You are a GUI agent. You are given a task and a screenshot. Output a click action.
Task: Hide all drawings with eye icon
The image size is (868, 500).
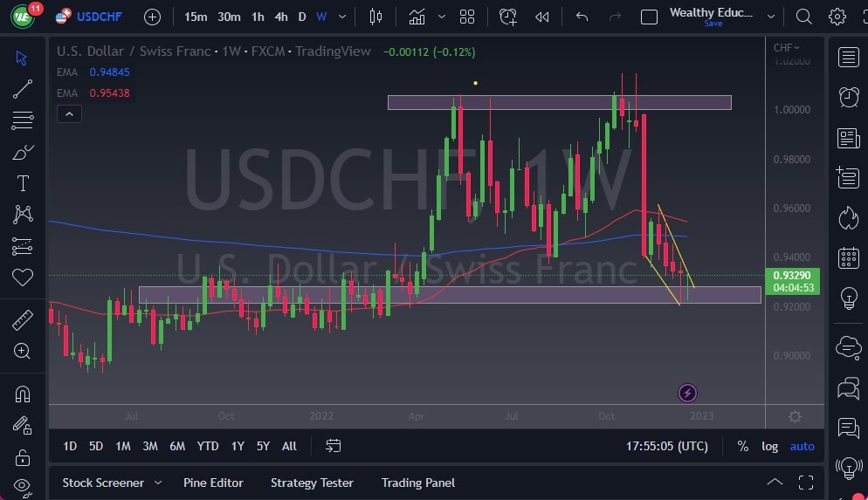pyautogui.click(x=22, y=487)
